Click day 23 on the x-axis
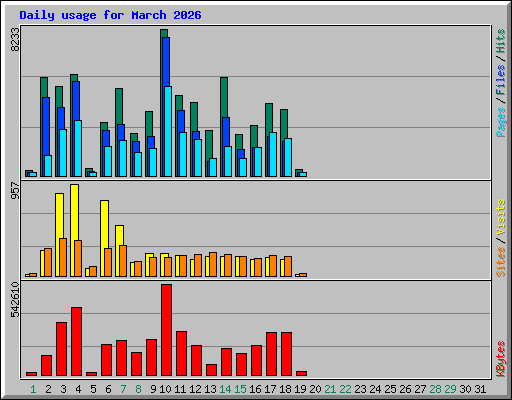Image resolution: width=512 pixels, height=400 pixels. [x=360, y=389]
